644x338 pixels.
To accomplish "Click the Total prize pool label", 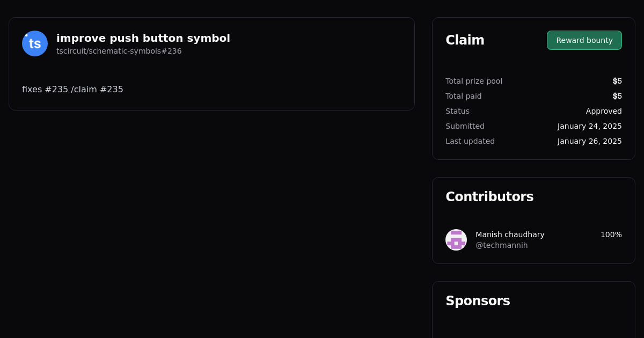I will tap(474, 81).
